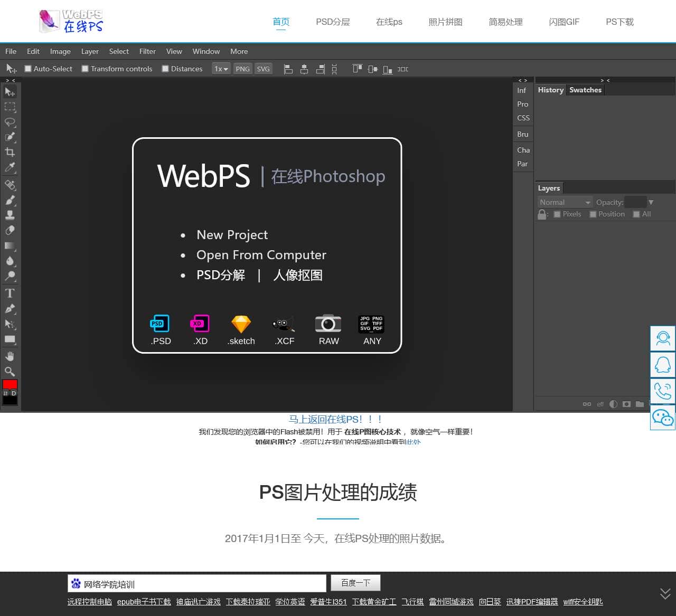
Task: Expand the Opacity dropdown in Layers panel
Action: click(x=651, y=202)
